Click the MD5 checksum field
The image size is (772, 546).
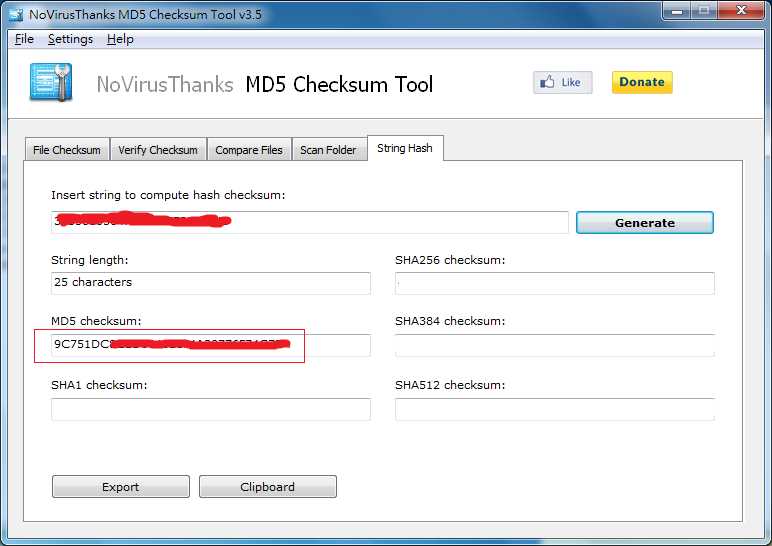pyautogui.click(x=211, y=345)
